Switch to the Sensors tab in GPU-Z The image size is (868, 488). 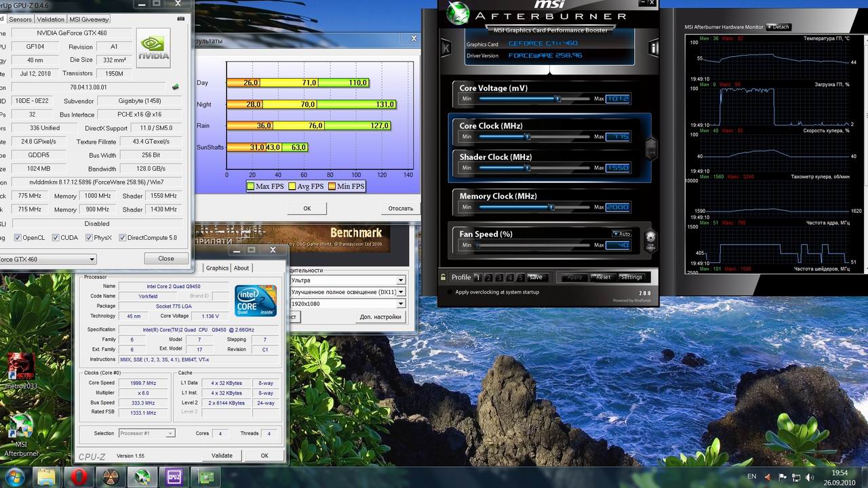click(x=20, y=20)
